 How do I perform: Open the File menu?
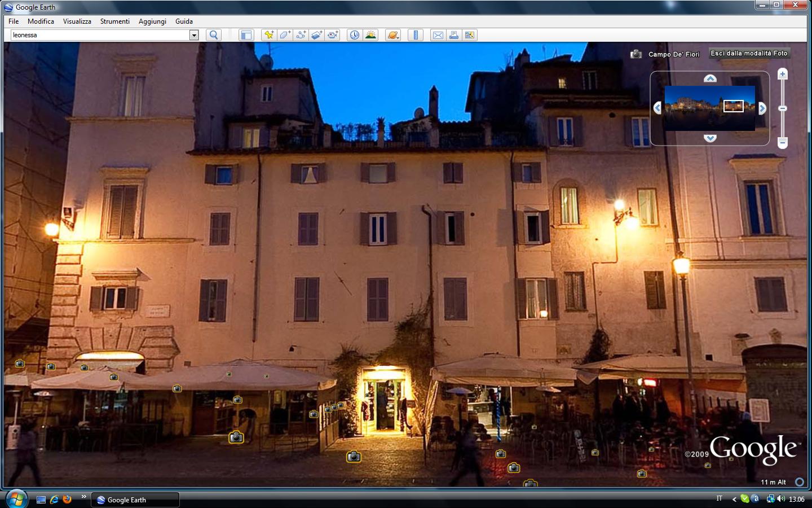[x=14, y=21]
